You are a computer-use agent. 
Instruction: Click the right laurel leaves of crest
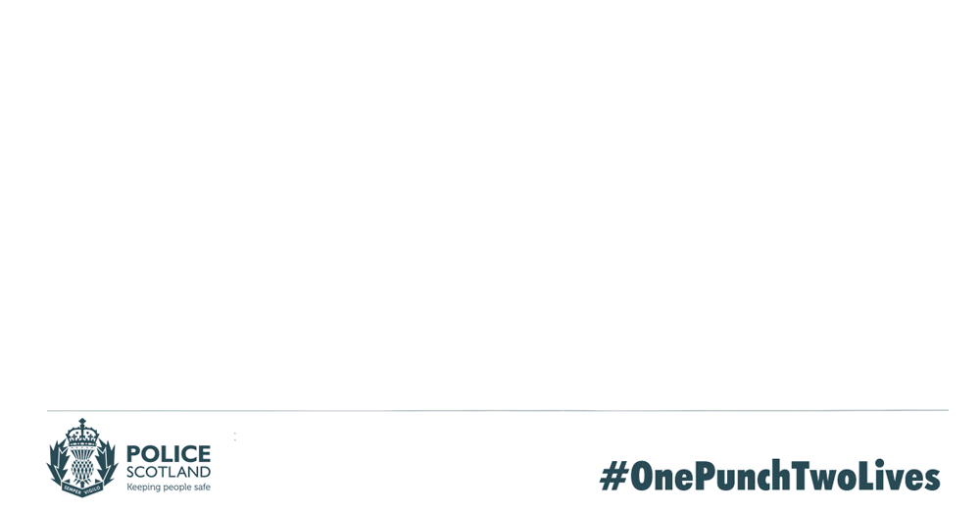tap(107, 463)
